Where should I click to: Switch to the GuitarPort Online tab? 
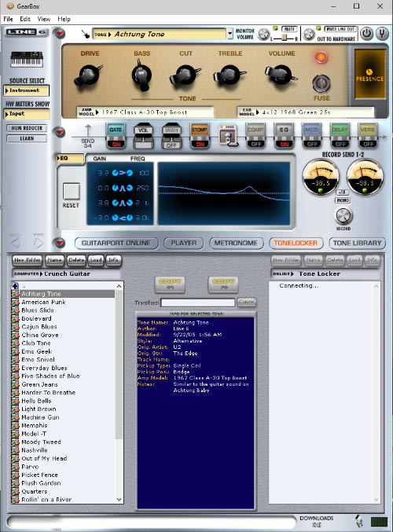coord(116,244)
